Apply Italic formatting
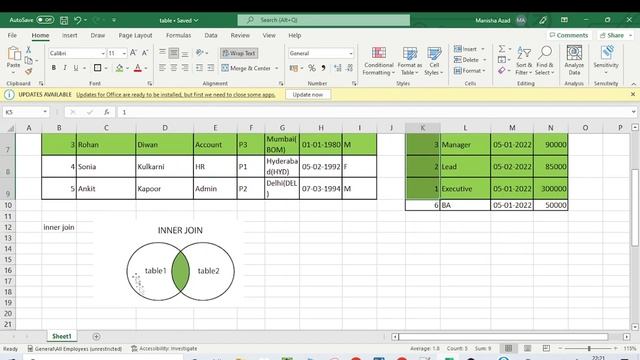Viewport: 640px width, 360px height. tap(64, 68)
